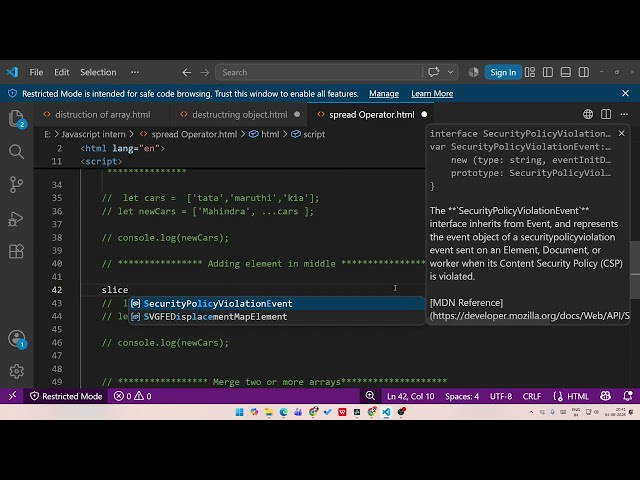This screenshot has width=640, height=480.
Task: Change CRLF end of line sequence
Action: (532, 396)
